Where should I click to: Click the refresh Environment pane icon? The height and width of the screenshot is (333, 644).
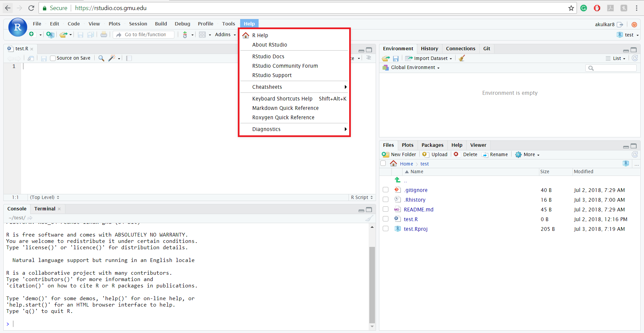click(x=635, y=58)
